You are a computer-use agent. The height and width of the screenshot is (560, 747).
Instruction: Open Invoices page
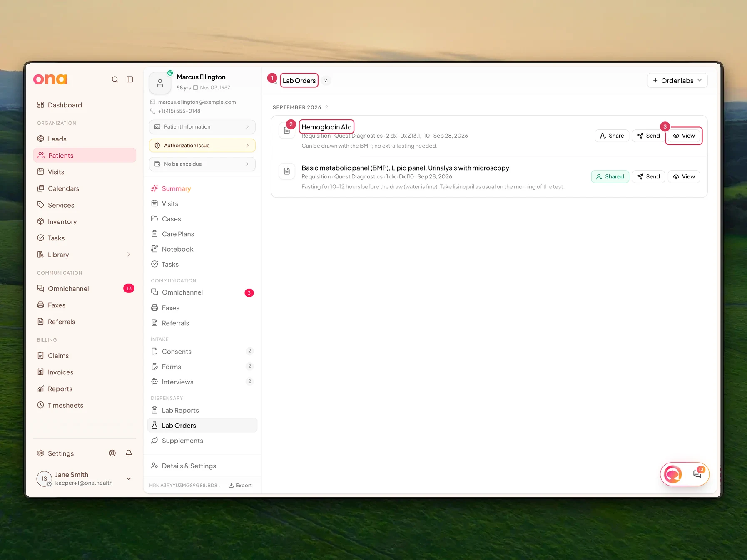click(85, 372)
